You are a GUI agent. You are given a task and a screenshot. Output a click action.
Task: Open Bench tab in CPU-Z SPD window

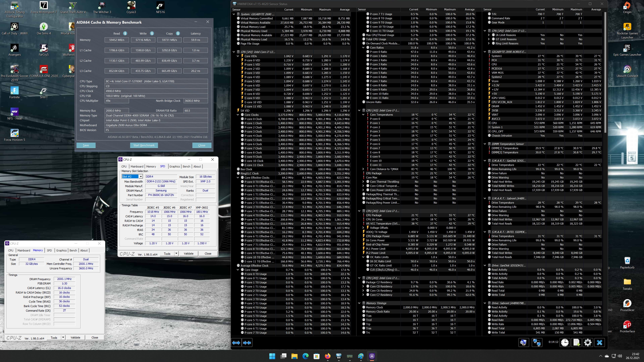(186, 166)
